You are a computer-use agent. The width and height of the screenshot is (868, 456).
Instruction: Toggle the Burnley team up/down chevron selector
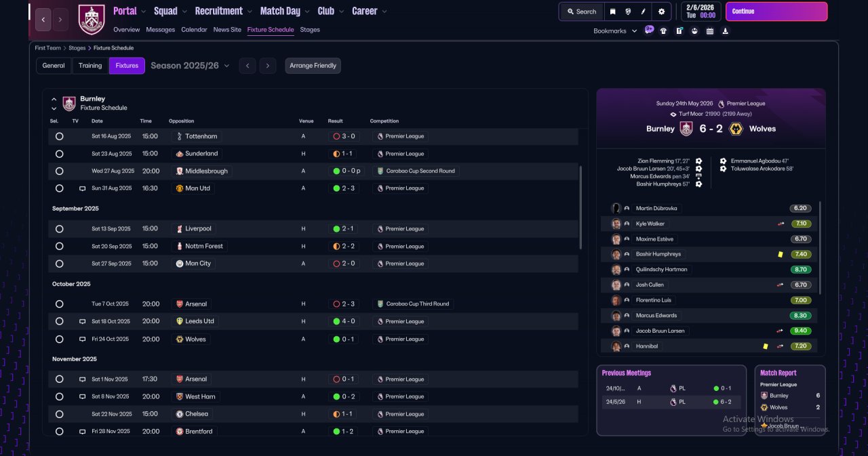click(x=54, y=104)
